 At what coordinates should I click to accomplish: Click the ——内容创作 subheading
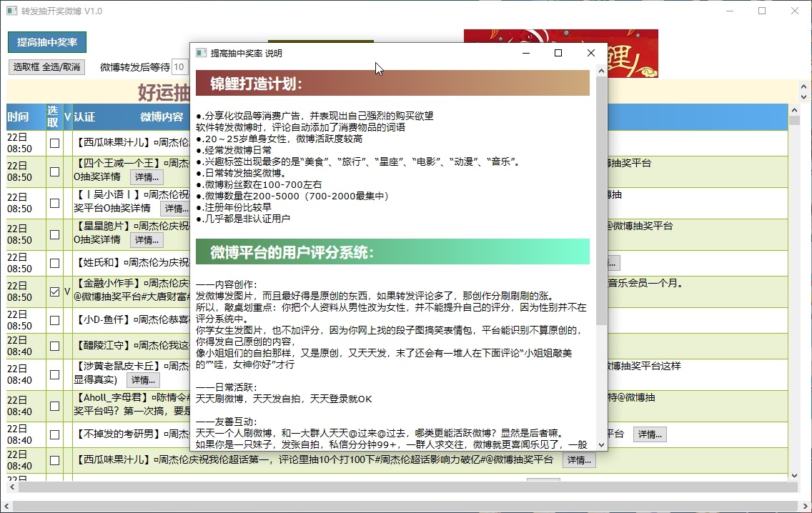(x=227, y=284)
